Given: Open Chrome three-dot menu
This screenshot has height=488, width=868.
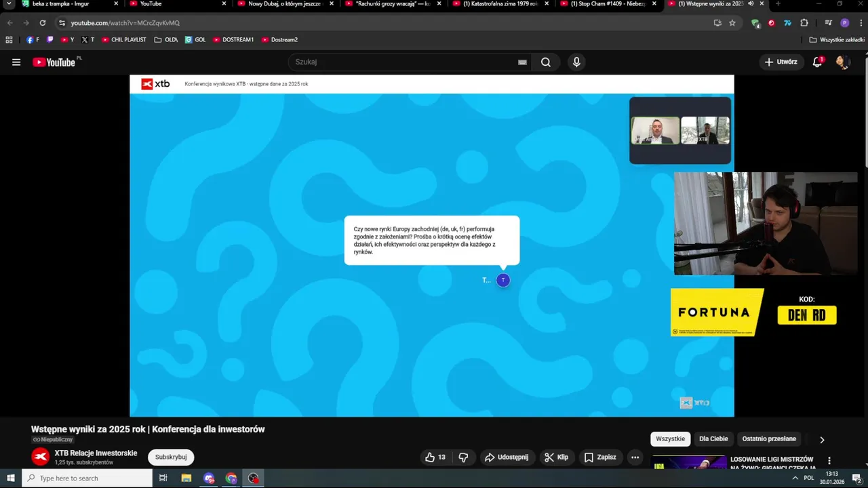Looking at the screenshot, I should click(x=861, y=22).
